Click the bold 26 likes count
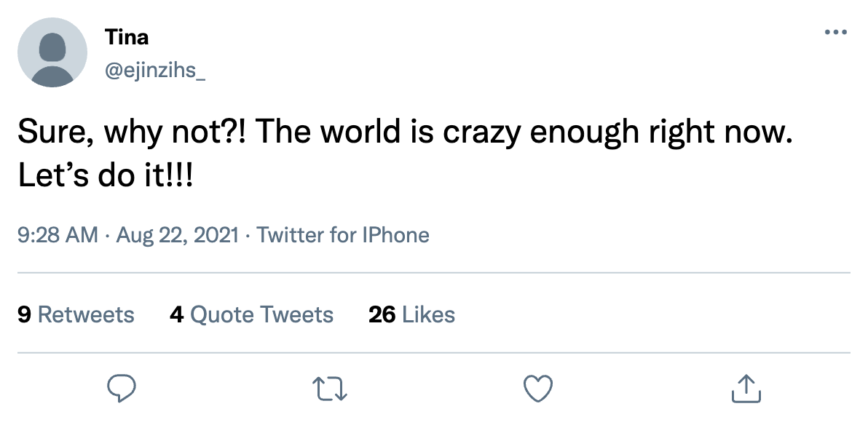Viewport: 868px width, 441px height. [382, 314]
